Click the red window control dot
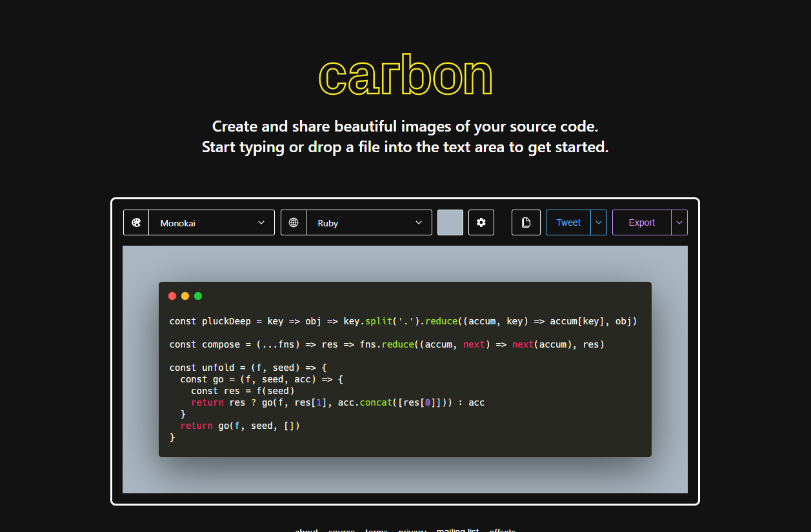The image size is (811, 532). pyautogui.click(x=172, y=296)
